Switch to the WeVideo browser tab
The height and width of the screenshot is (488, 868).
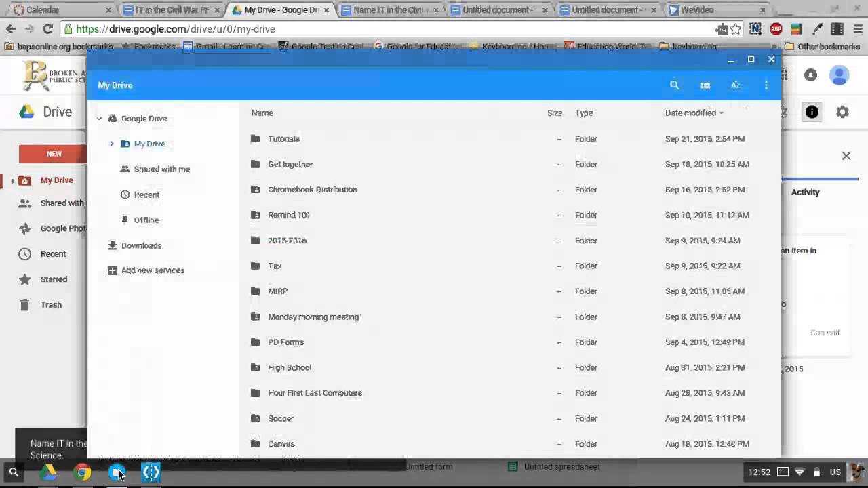pyautogui.click(x=717, y=10)
